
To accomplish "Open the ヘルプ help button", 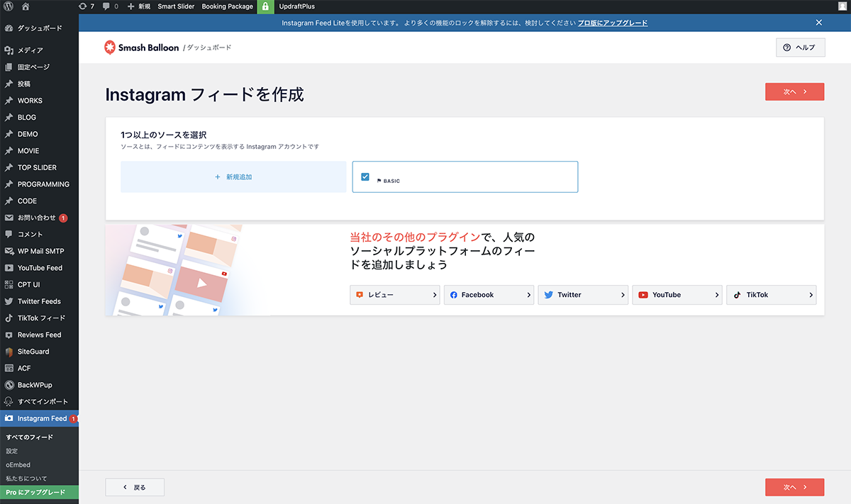I will click(800, 47).
